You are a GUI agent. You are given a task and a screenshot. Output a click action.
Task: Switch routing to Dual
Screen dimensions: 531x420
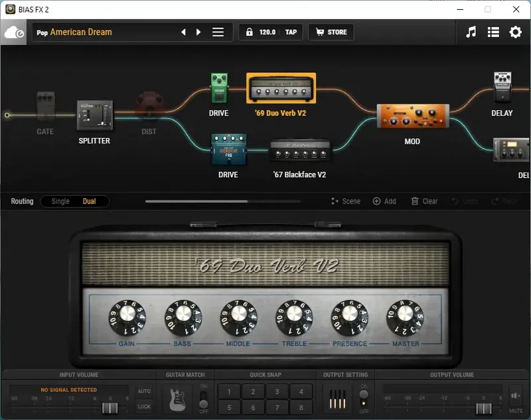coord(90,201)
